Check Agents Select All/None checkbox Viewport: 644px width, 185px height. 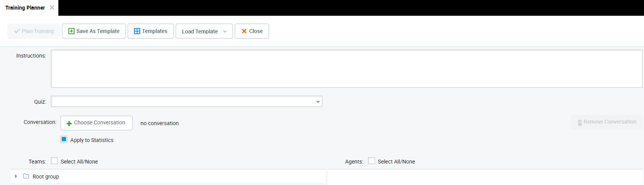click(372, 161)
